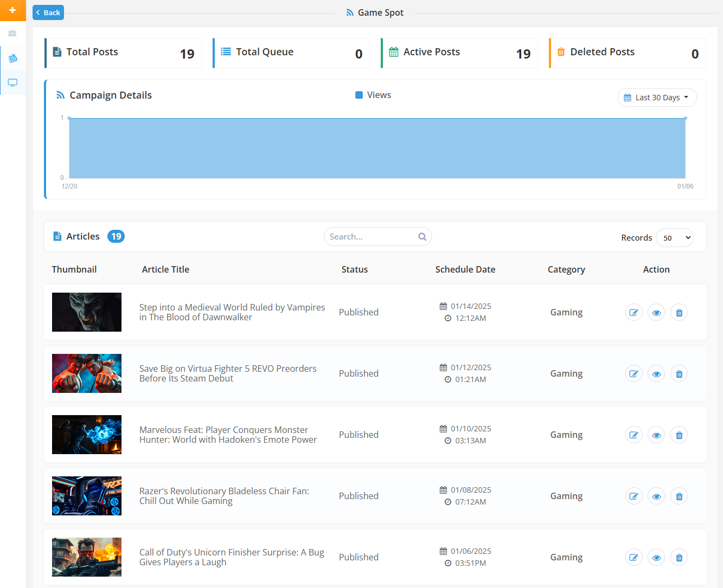Screen dimensions: 723x588
Task: Select the RSS feed sidebar icon
Action: pos(13,58)
